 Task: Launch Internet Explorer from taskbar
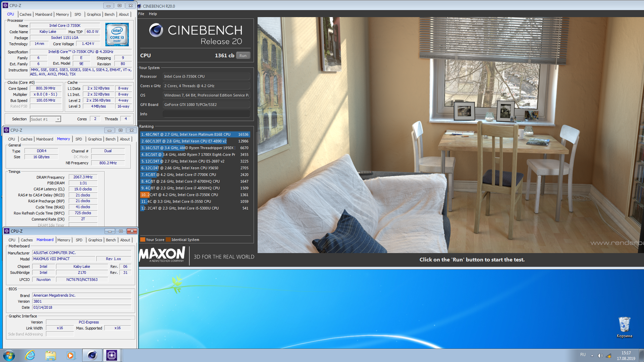pos(30,355)
